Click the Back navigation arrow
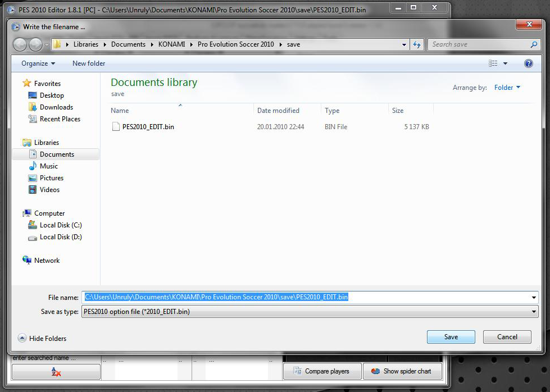Image resolution: width=550 pixels, height=392 pixels. (x=20, y=44)
